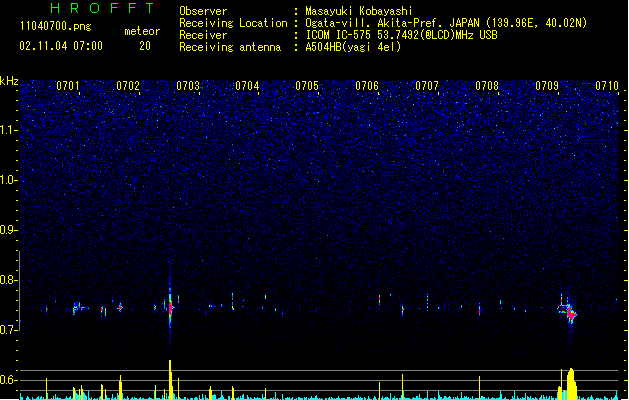The width and height of the screenshot is (629, 400).
Task: Click the 0.6 kHz axis label
Action: pyautogui.click(x=8, y=380)
